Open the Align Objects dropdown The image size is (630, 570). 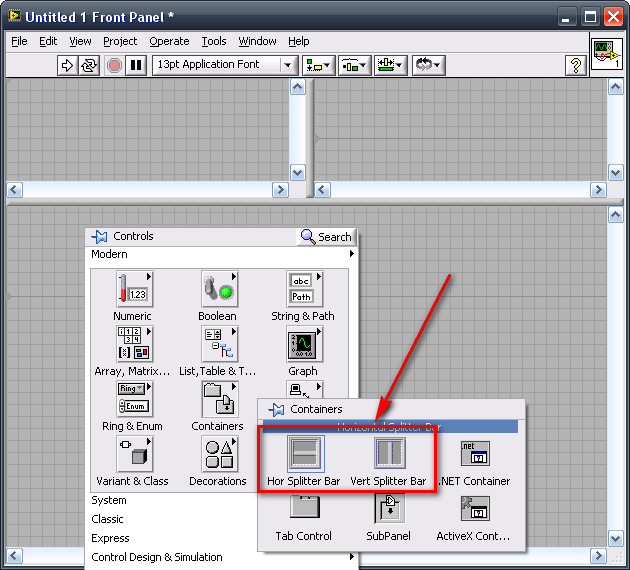tap(319, 65)
